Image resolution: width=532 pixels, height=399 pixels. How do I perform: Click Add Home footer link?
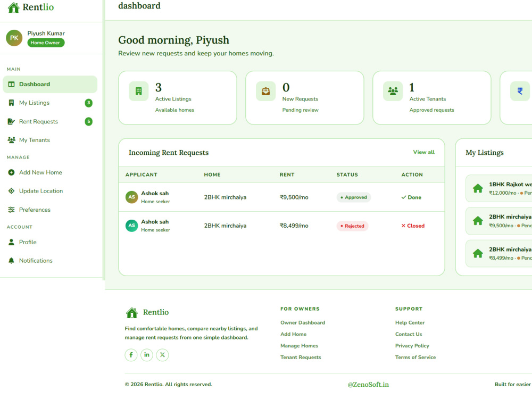click(x=294, y=334)
